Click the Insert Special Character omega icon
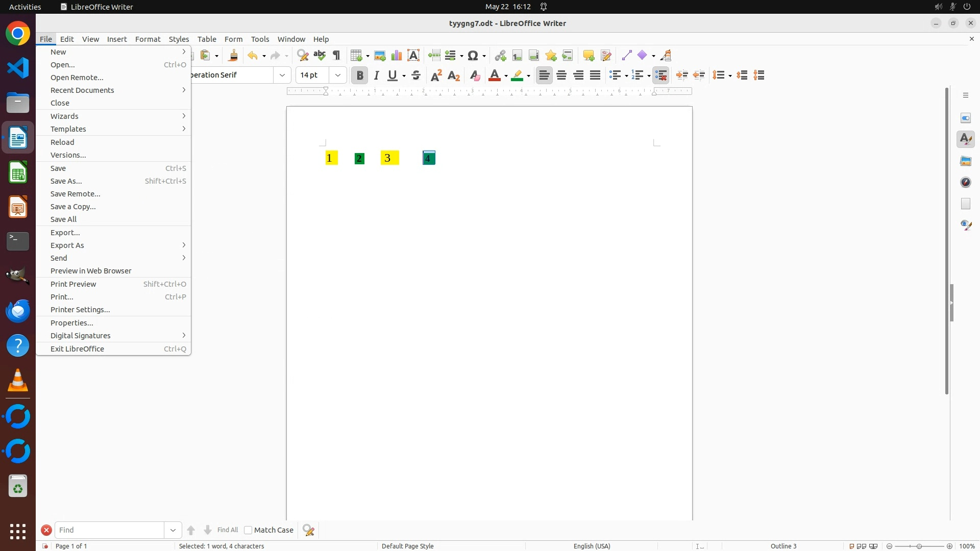Viewport: 980px width, 551px height. 473,56
